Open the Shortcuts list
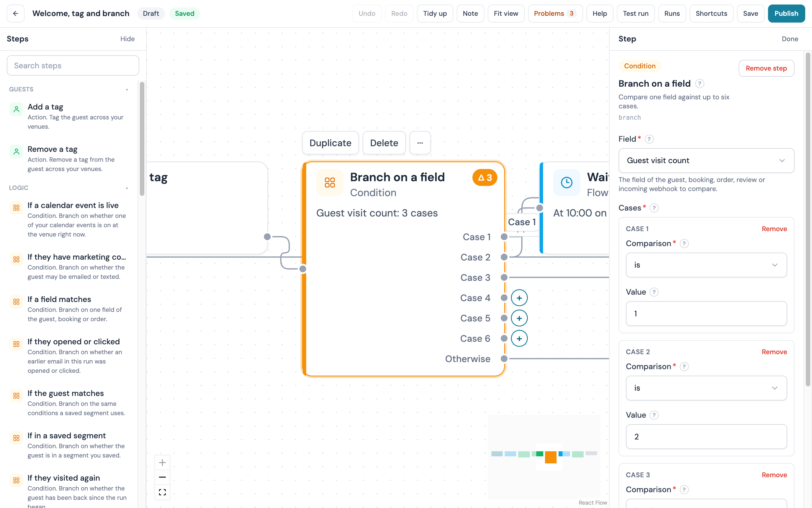Viewport: 812px width, 508px height. 711,14
